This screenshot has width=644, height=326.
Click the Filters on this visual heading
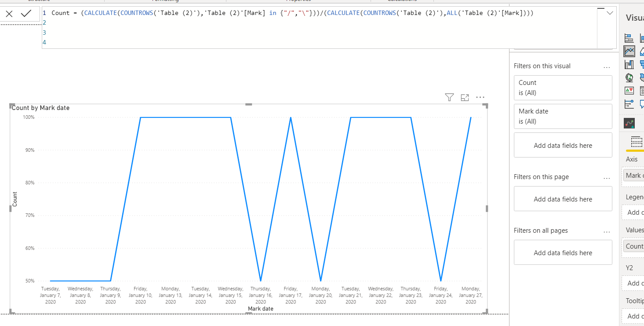point(542,66)
